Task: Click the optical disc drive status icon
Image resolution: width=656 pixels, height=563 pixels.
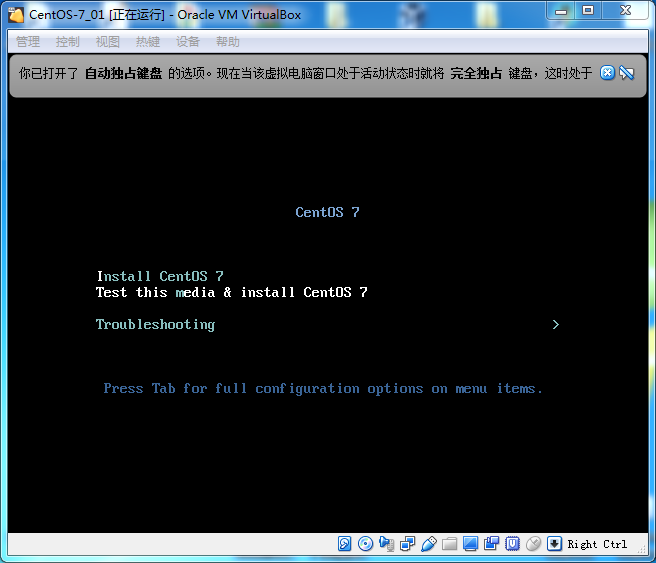Action: [365, 544]
